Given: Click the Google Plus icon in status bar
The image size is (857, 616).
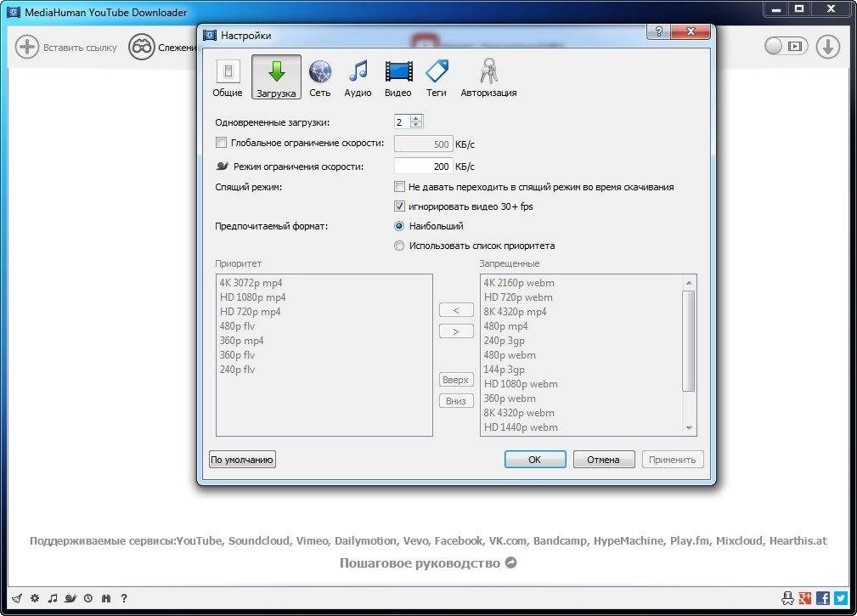Looking at the screenshot, I should [805, 598].
